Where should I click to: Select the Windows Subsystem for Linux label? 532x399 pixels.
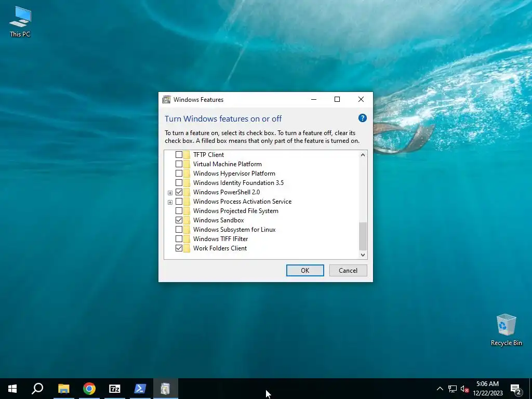click(234, 230)
